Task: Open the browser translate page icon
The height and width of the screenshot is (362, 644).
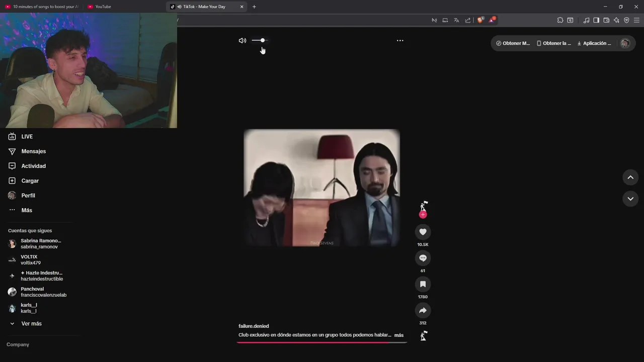Action: [456, 20]
